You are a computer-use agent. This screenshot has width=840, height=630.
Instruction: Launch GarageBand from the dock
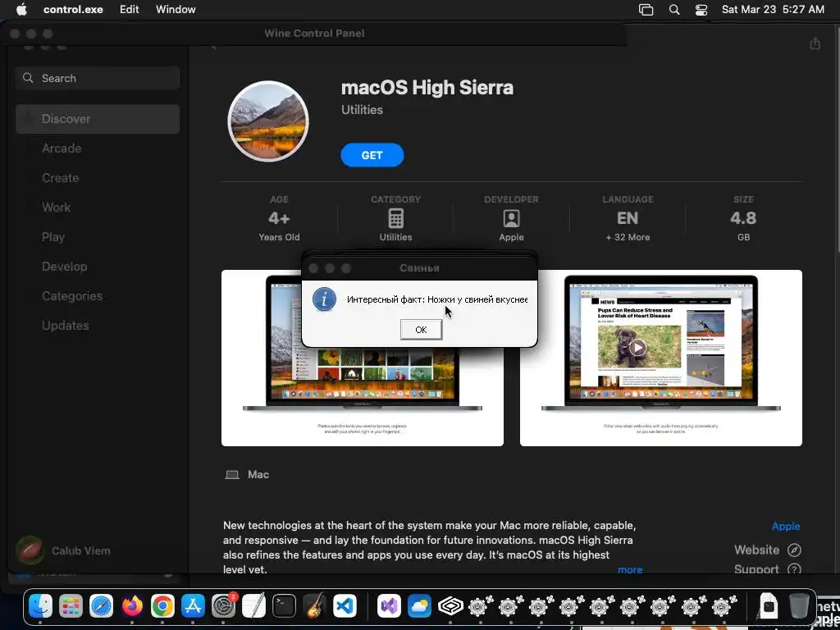[314, 606]
